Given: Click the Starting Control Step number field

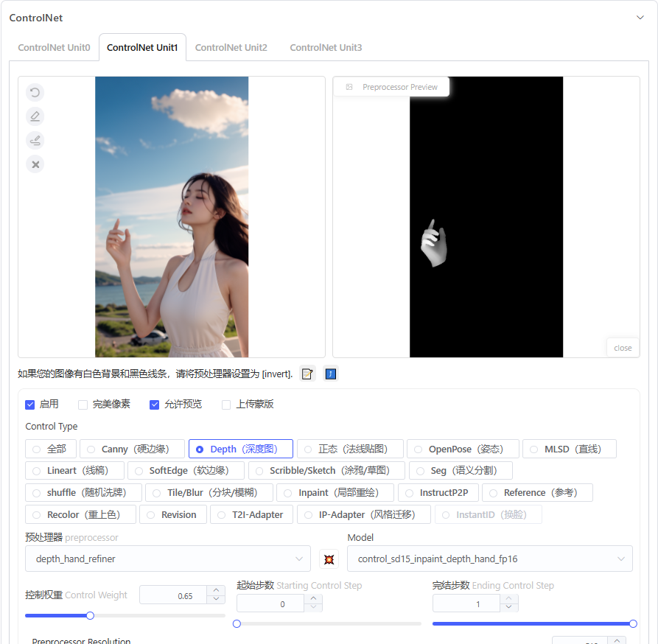Looking at the screenshot, I should tap(270, 604).
